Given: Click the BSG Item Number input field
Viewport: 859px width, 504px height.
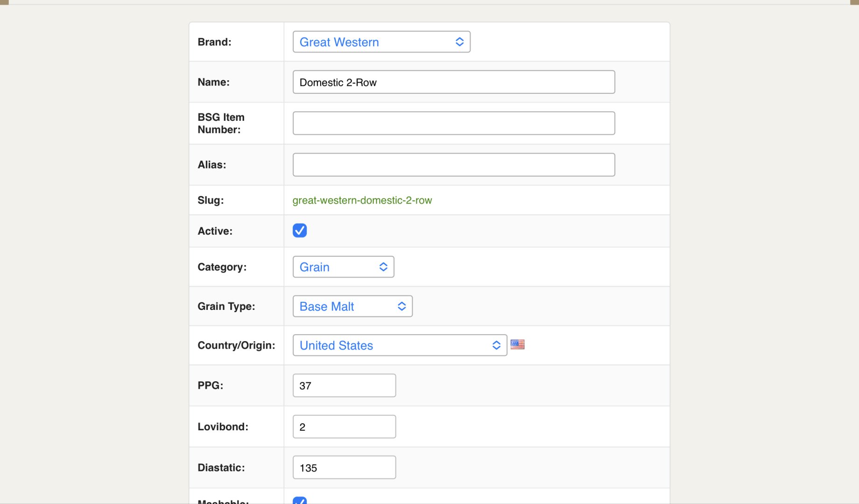Looking at the screenshot, I should click(x=453, y=123).
